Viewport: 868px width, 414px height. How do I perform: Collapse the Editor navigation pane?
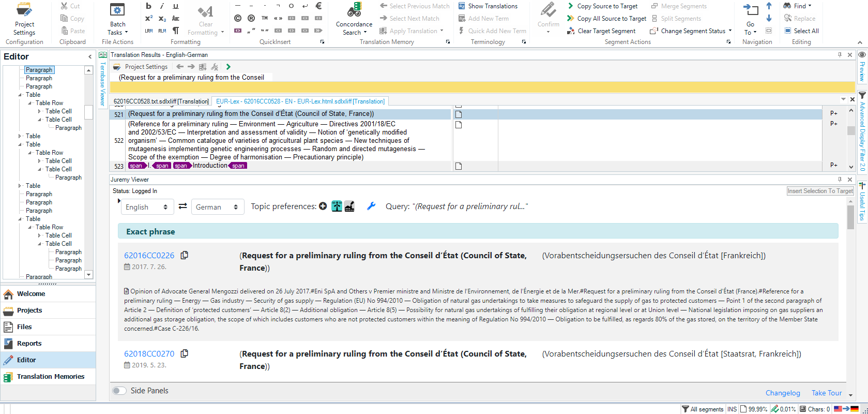[90, 56]
